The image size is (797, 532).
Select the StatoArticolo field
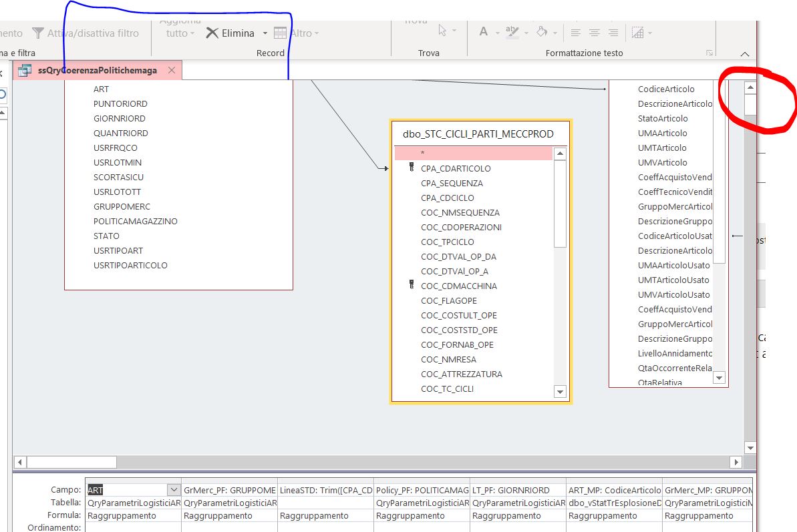663,118
